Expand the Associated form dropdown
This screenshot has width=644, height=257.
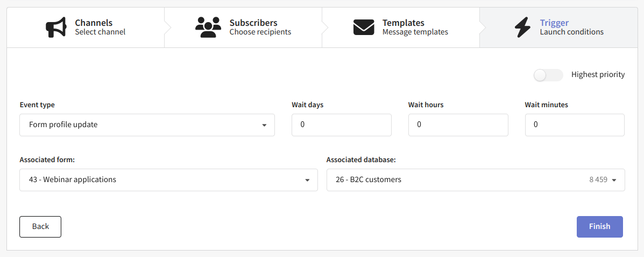[168, 180]
